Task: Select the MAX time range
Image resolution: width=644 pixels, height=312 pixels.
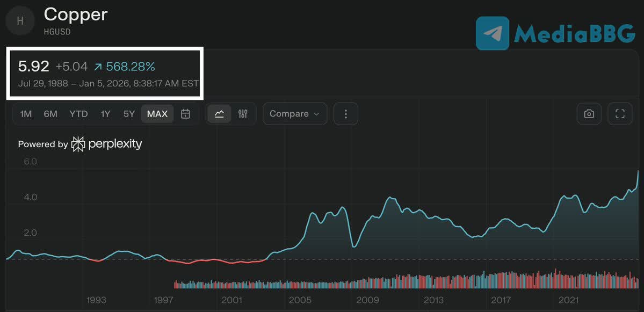Action: coord(157,114)
